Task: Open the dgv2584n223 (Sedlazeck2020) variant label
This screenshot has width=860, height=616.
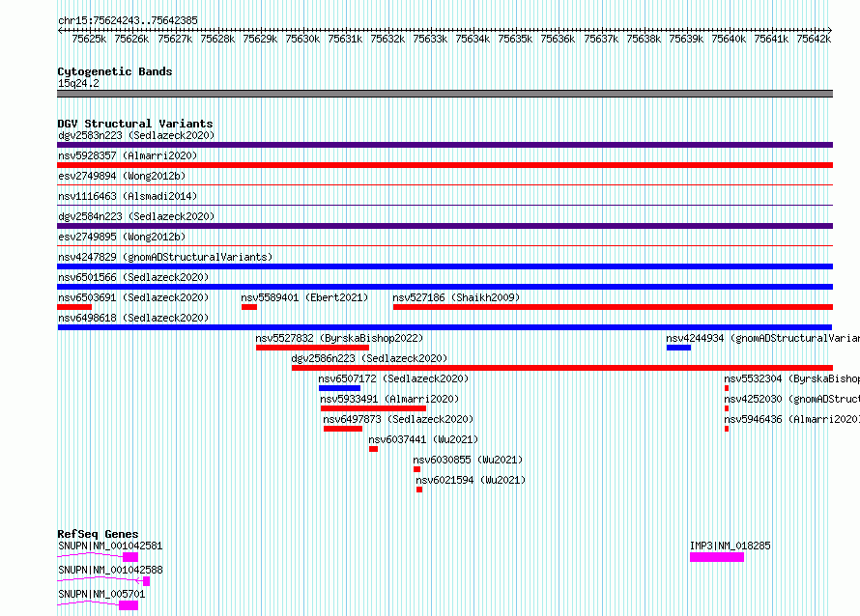Action: click(136, 216)
